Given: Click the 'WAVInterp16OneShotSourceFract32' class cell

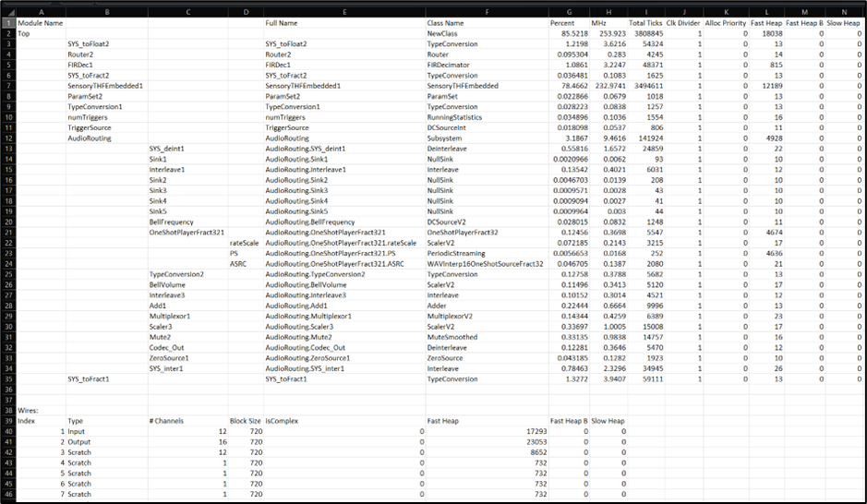Looking at the screenshot, I should (484, 264).
